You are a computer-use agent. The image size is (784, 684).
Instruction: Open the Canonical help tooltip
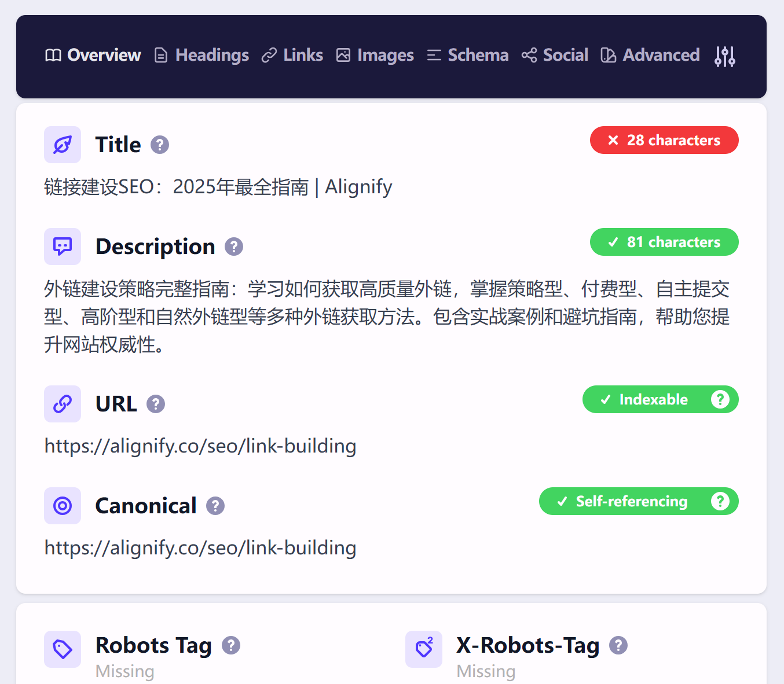tap(215, 506)
